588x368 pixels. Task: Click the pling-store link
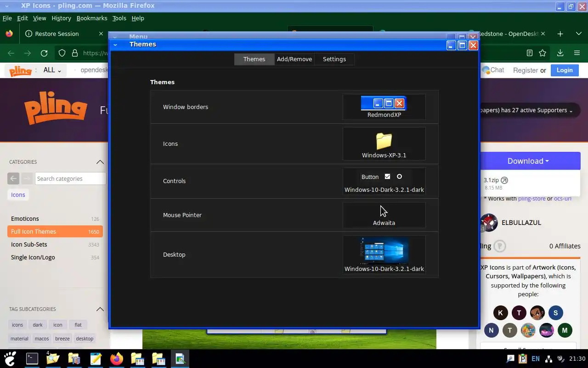531,199
